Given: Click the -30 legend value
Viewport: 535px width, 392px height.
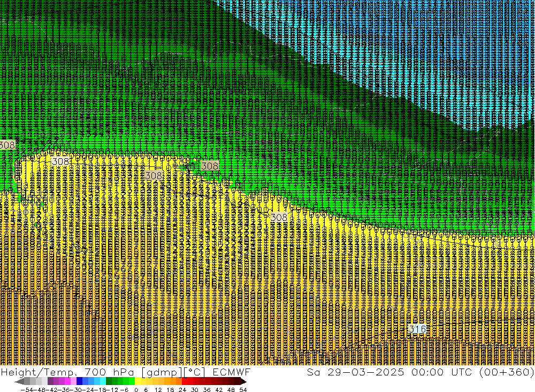Looking at the screenshot, I should [x=77, y=390].
